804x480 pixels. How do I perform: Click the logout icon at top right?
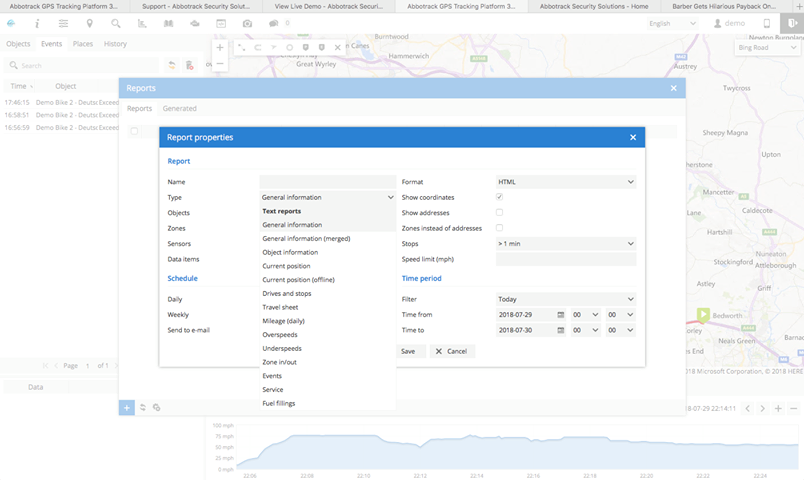[793, 23]
